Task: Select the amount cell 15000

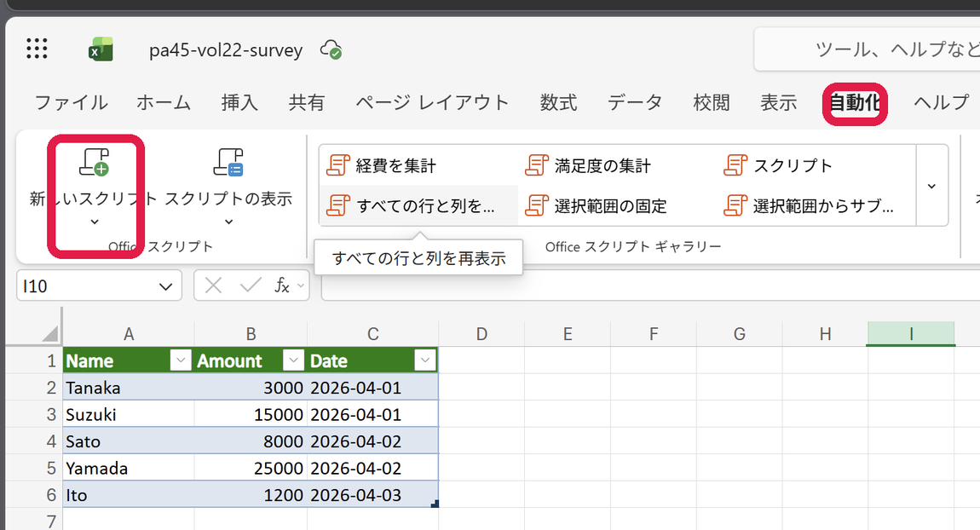Action: pyautogui.click(x=251, y=414)
